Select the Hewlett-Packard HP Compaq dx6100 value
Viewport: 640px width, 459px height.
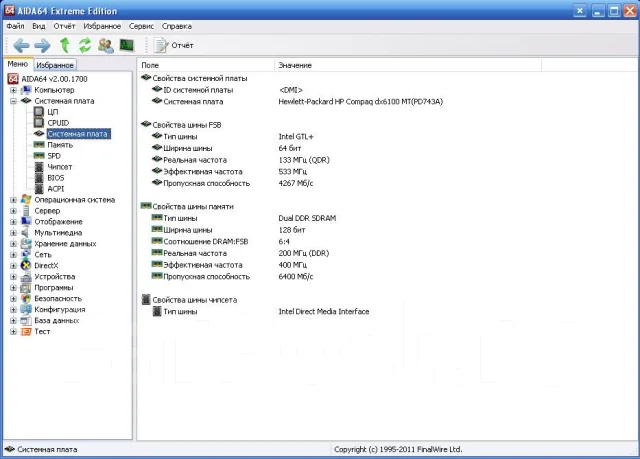coord(360,102)
